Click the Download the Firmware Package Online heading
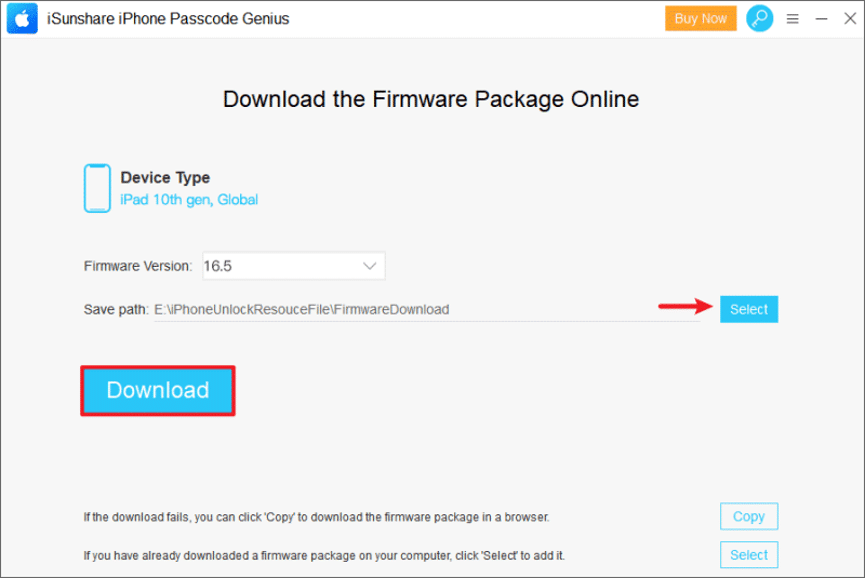The image size is (866, 579). tap(430, 99)
